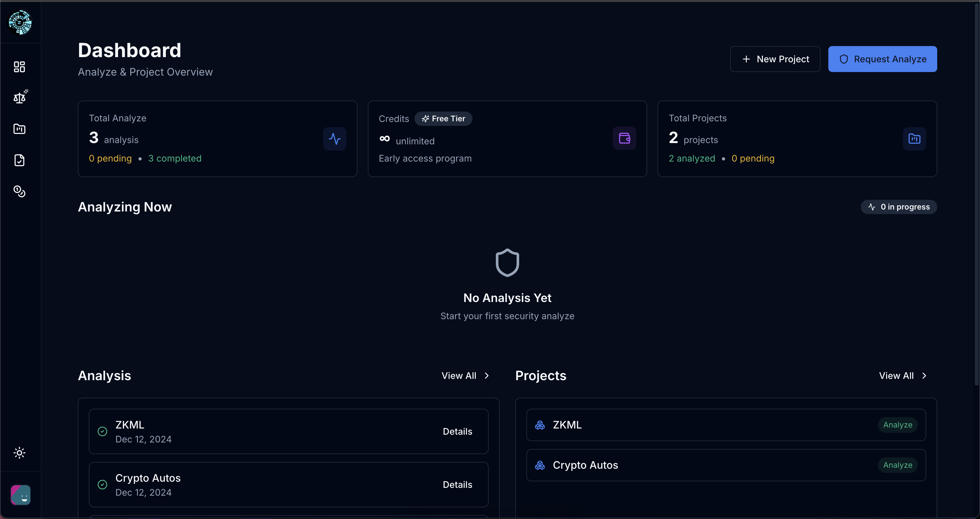The width and height of the screenshot is (980, 519).
Task: Select the Crypto Autos project row
Action: (x=685, y=465)
